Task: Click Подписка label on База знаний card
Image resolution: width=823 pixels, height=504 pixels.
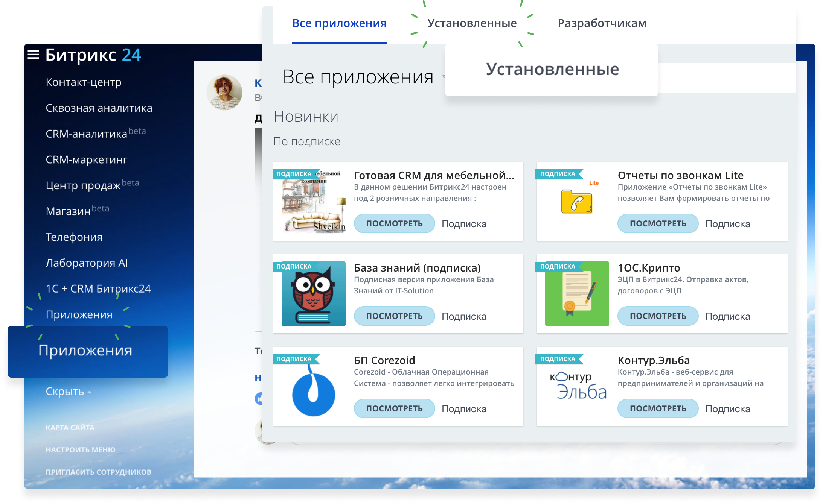Action: coord(464,316)
